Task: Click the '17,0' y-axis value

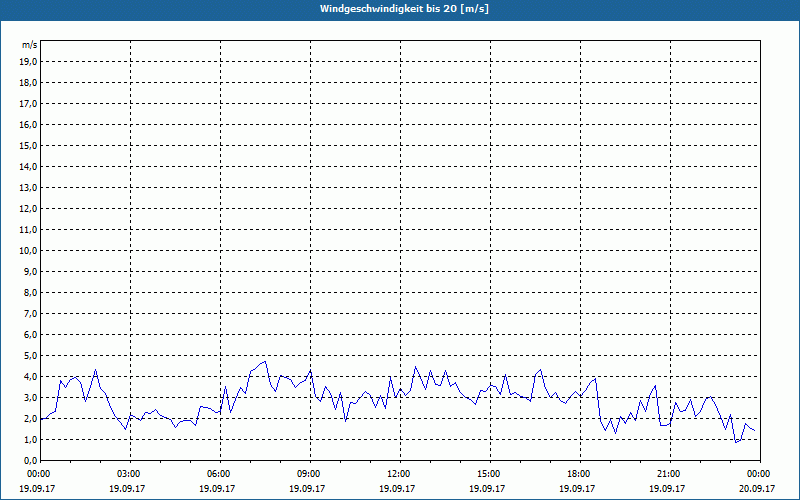Action: [x=28, y=104]
